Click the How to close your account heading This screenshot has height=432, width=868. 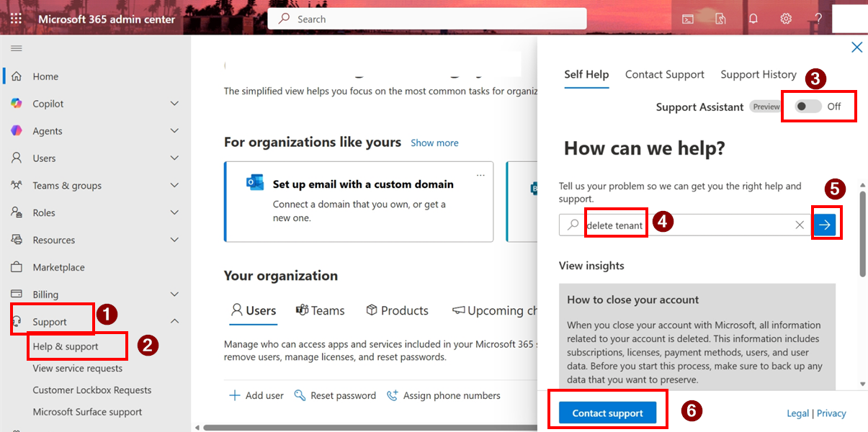[x=633, y=300]
